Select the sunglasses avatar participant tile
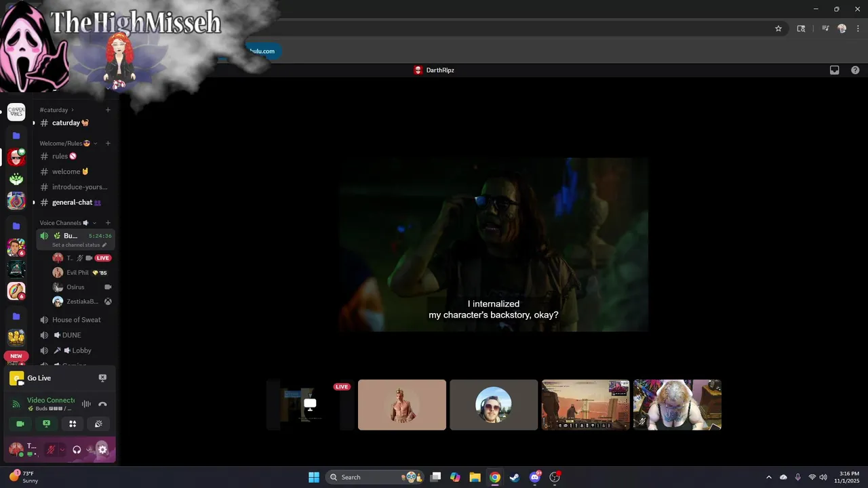The height and width of the screenshot is (488, 868). click(x=494, y=405)
